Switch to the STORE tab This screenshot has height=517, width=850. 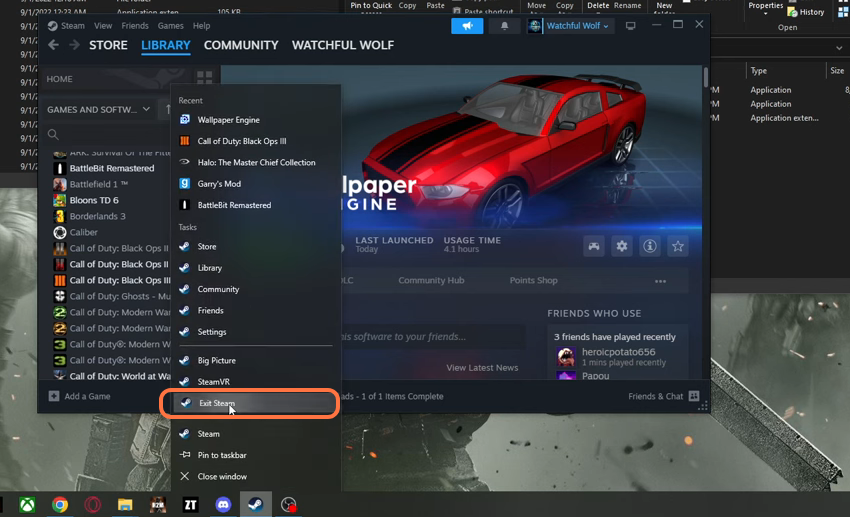click(108, 45)
